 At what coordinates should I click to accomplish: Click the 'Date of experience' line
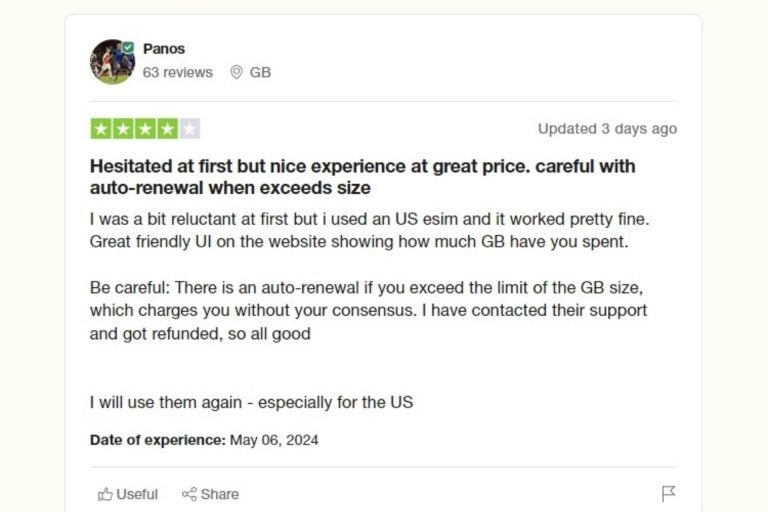click(x=204, y=439)
